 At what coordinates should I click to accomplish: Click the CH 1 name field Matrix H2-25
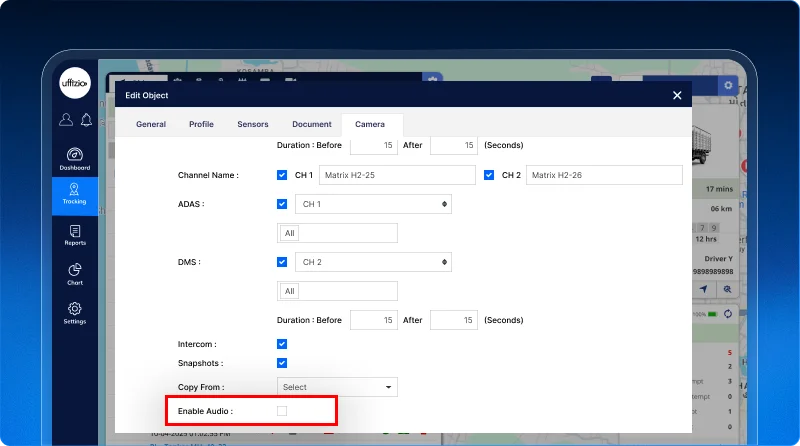tap(397, 175)
